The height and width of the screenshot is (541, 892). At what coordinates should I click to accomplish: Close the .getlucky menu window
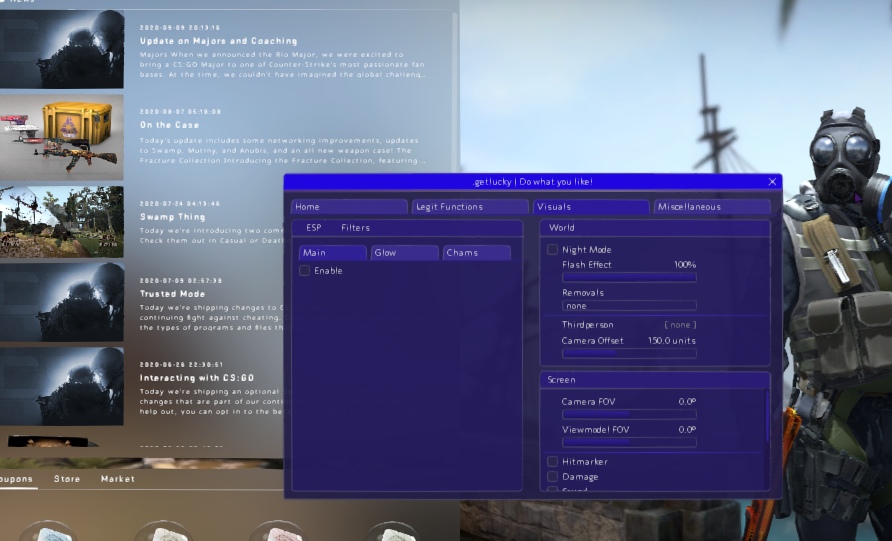click(772, 181)
